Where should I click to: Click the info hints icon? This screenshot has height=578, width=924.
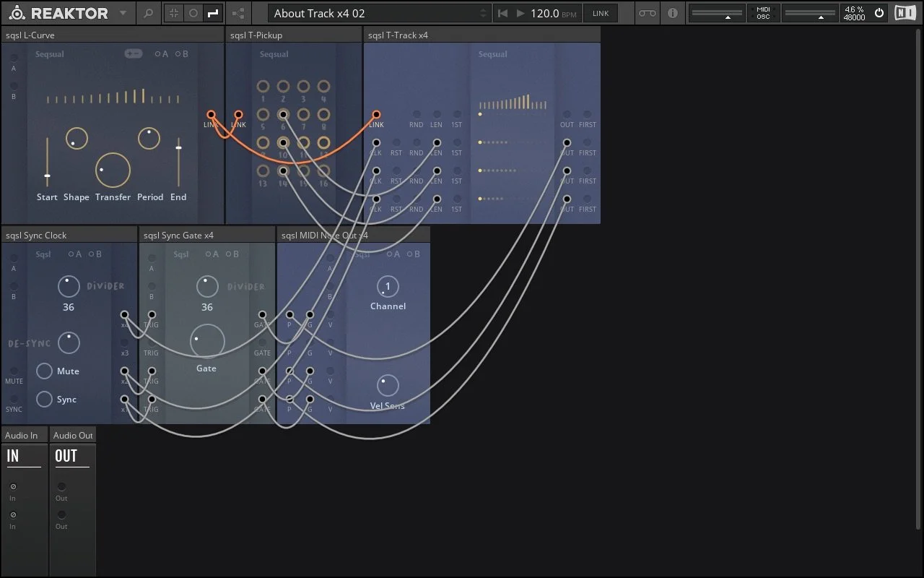[x=673, y=13]
